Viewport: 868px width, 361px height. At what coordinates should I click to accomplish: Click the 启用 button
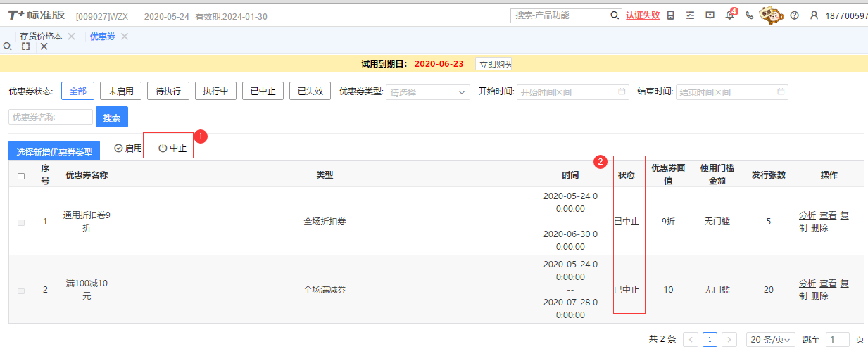coord(128,148)
